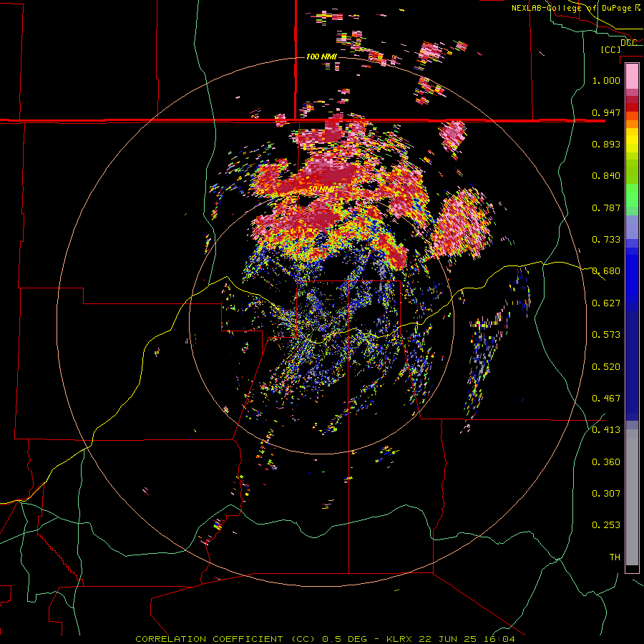Select the 0.307 scale value
This screenshot has width=644, height=644.
606,493
